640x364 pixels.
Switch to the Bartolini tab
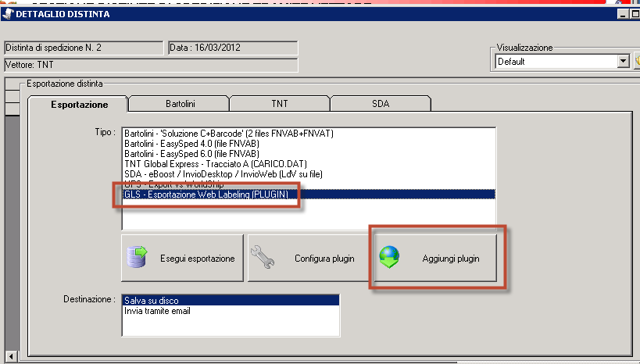(180, 104)
